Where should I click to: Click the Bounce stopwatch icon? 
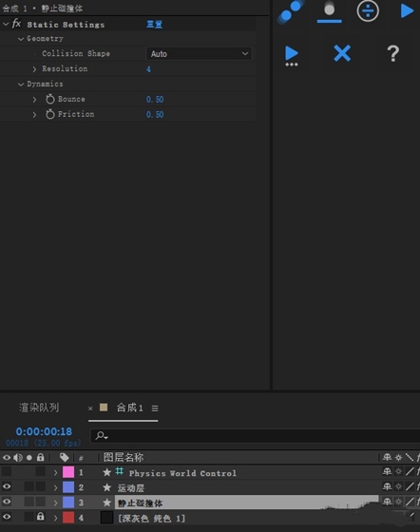coord(49,99)
